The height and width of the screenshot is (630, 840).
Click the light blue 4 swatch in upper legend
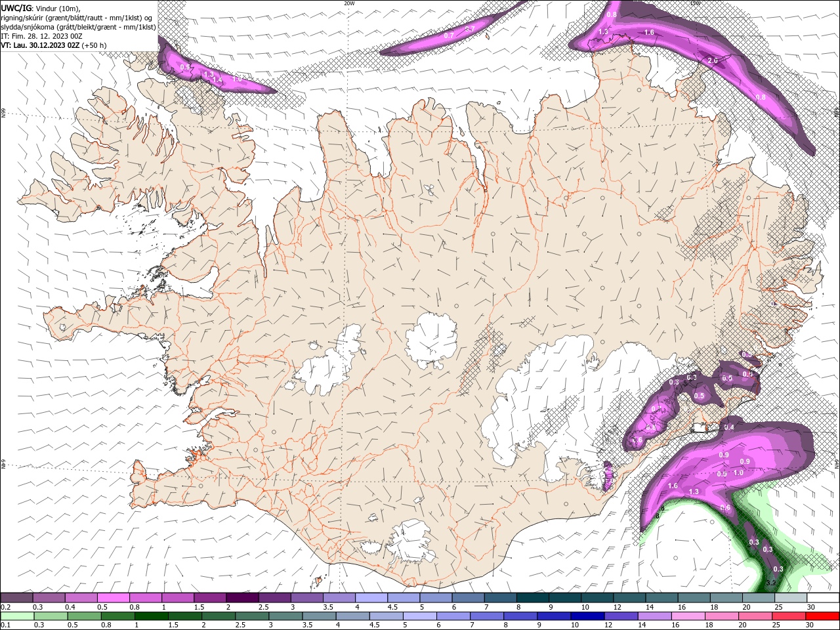click(x=371, y=598)
